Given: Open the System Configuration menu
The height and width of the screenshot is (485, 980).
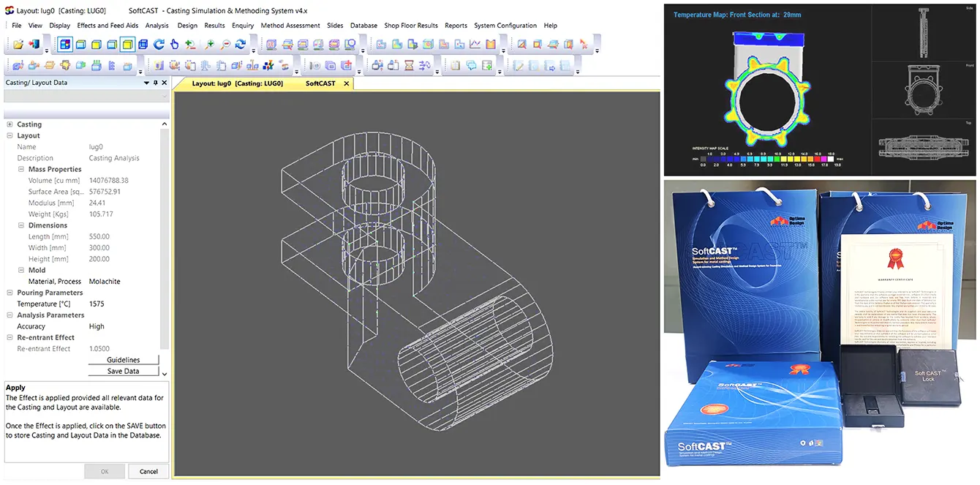Looking at the screenshot, I should point(505,26).
